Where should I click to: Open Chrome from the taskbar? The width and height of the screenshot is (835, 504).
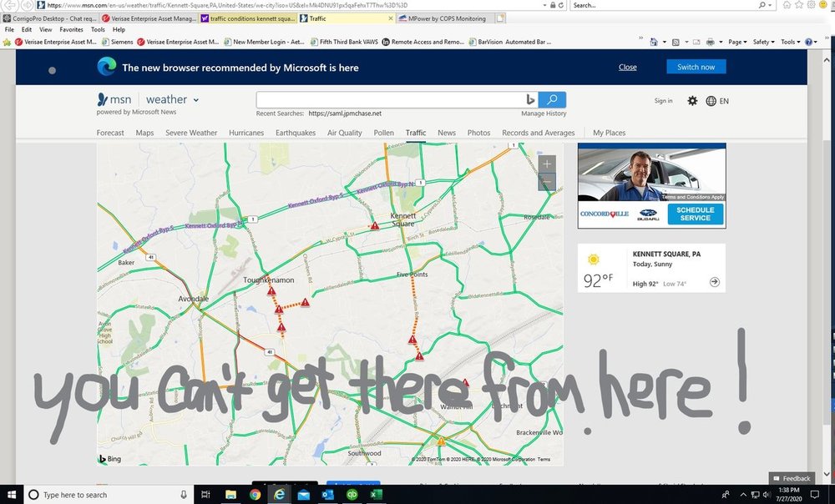[256, 495]
